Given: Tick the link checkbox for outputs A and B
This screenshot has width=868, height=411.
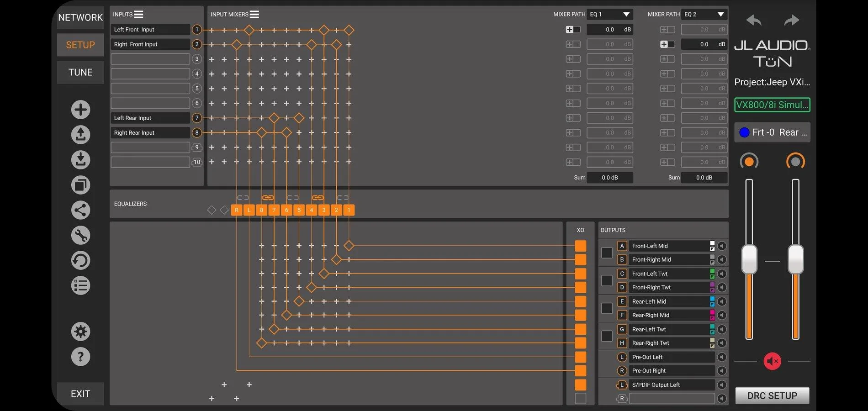Looking at the screenshot, I should pos(607,253).
